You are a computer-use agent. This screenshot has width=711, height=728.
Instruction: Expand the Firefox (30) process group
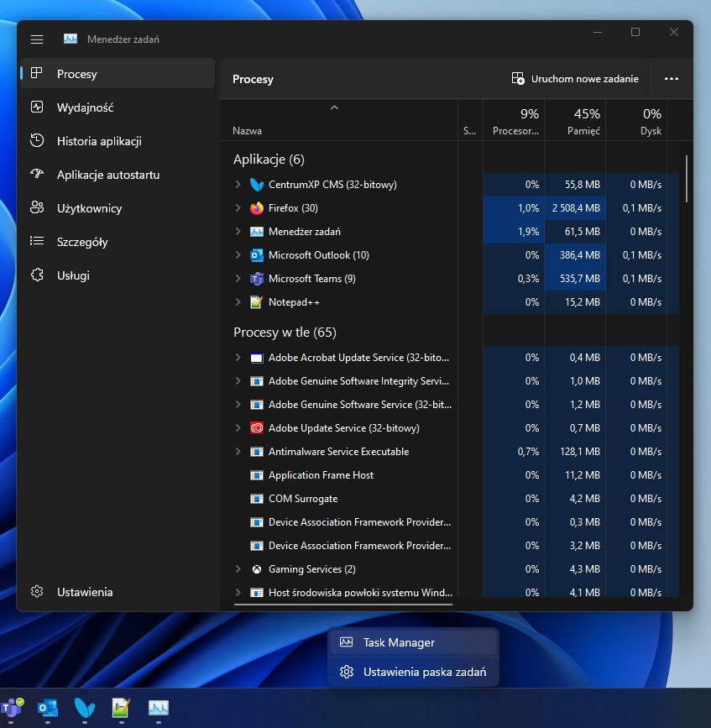[x=238, y=208]
